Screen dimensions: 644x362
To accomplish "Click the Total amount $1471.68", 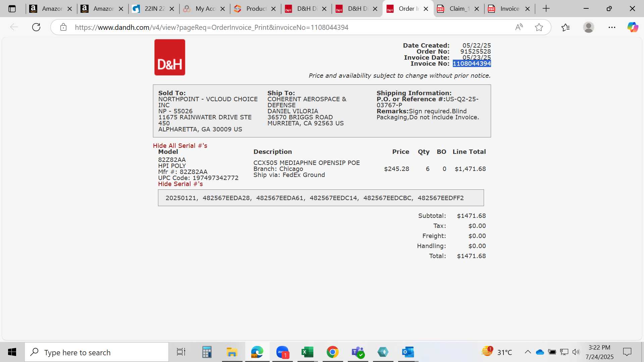I will pyautogui.click(x=471, y=256).
